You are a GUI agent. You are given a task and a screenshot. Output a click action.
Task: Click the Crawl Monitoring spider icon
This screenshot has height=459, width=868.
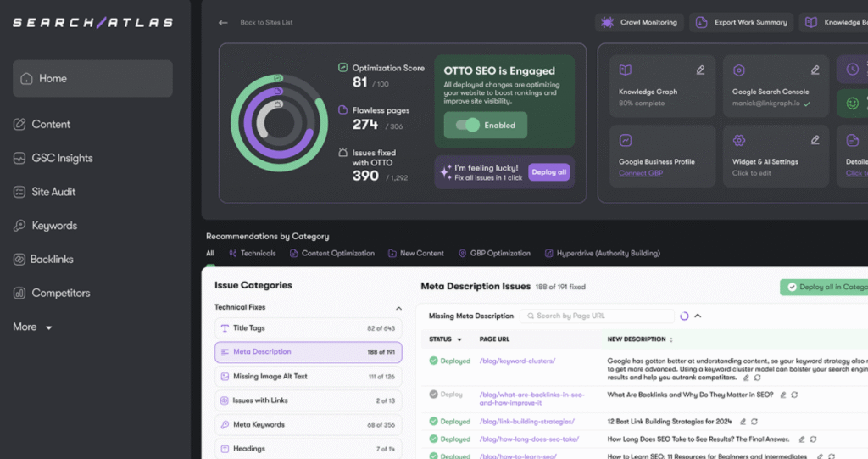coord(607,23)
